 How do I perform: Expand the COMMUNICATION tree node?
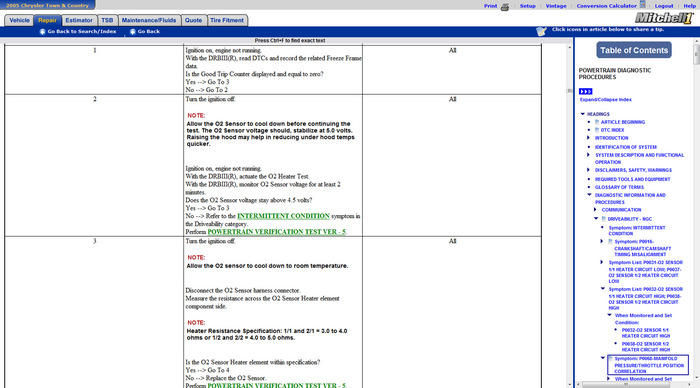[x=595, y=209]
